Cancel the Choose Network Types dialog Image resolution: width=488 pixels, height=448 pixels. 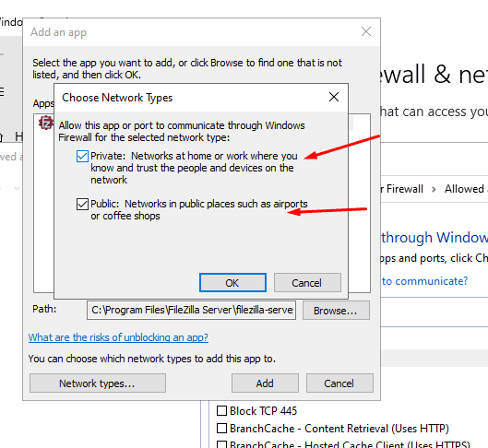point(307,283)
